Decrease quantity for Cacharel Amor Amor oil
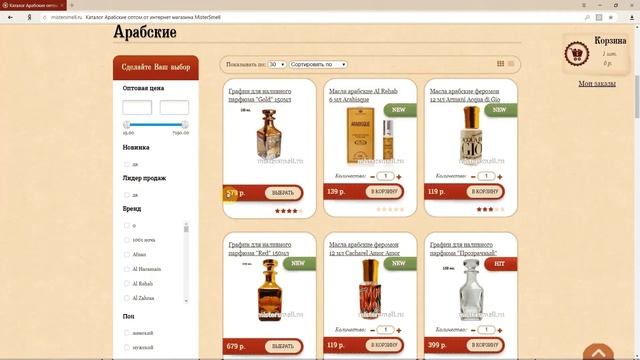 pos(372,330)
